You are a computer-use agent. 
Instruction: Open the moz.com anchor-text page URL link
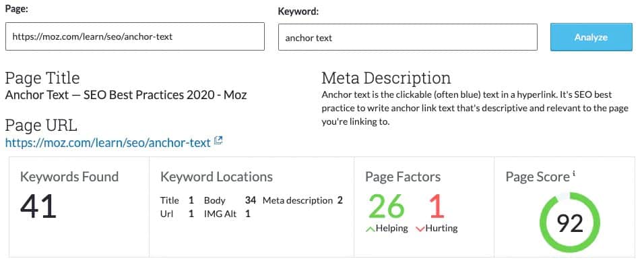click(x=108, y=142)
